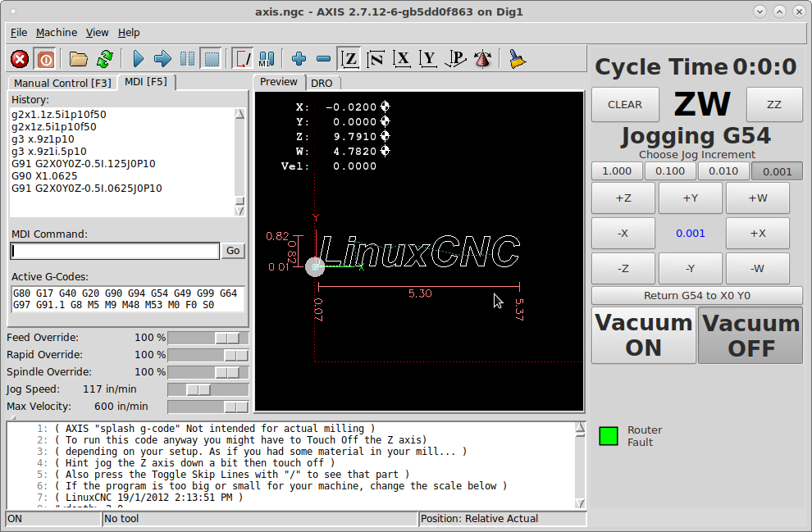
Task: Zoom out the preview
Action: (x=323, y=59)
